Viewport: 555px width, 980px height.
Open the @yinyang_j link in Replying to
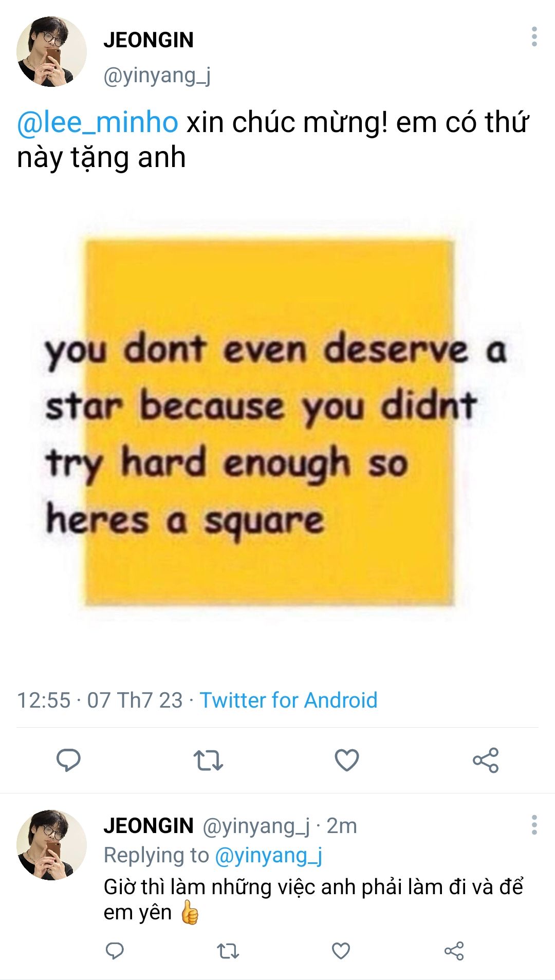click(268, 855)
